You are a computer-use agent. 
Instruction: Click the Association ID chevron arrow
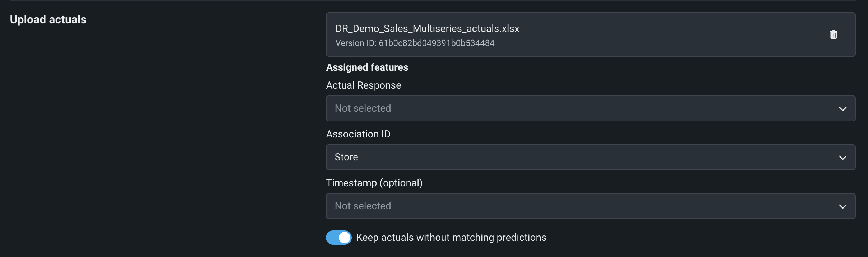coord(842,158)
